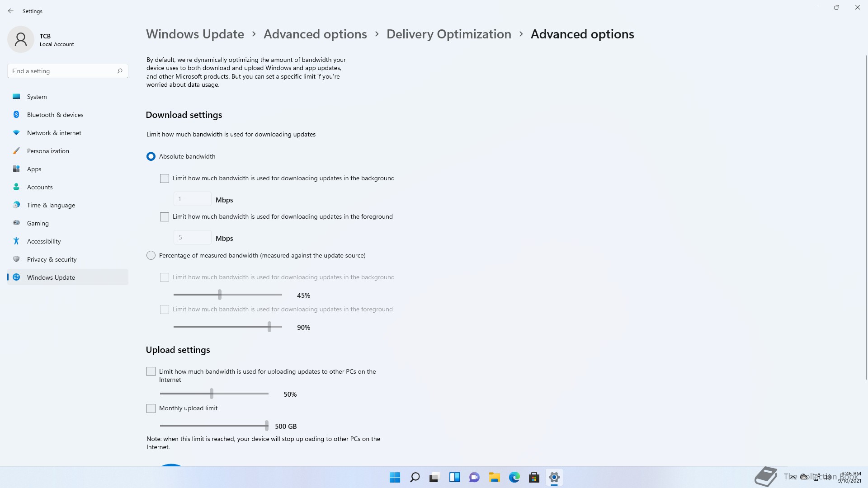Navigate to the first Advanced options breadcrumb
Screen dimensions: 868x488
click(x=315, y=34)
